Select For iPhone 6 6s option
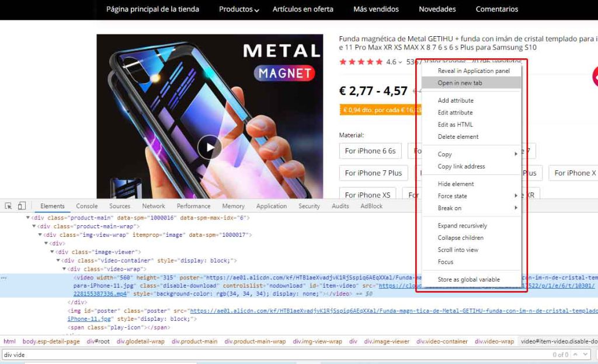The image size is (598, 364). point(370,150)
